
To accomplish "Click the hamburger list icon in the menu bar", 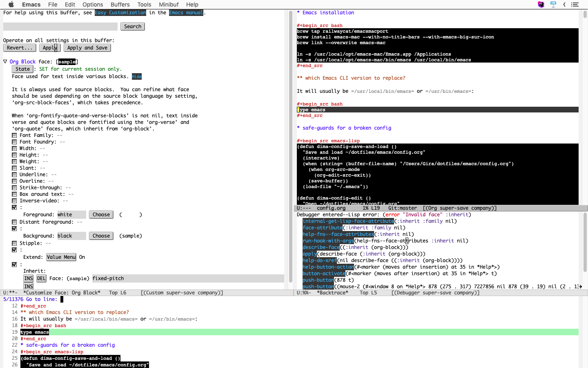I will click(x=575, y=4).
